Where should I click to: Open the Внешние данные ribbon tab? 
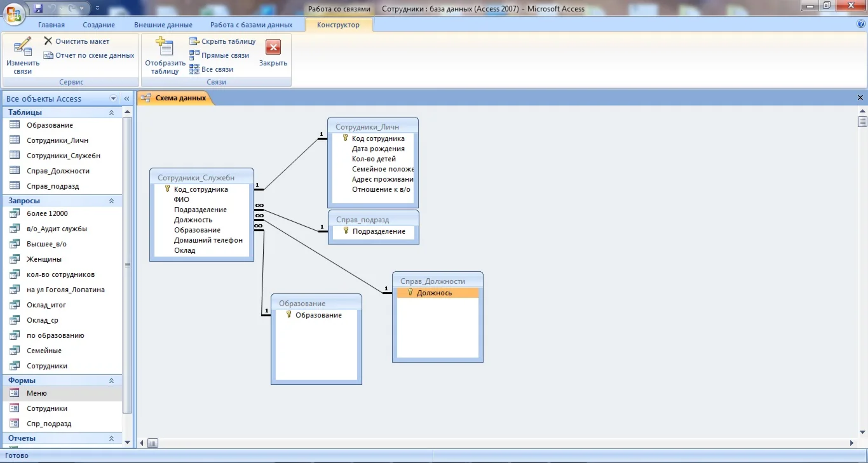click(163, 25)
